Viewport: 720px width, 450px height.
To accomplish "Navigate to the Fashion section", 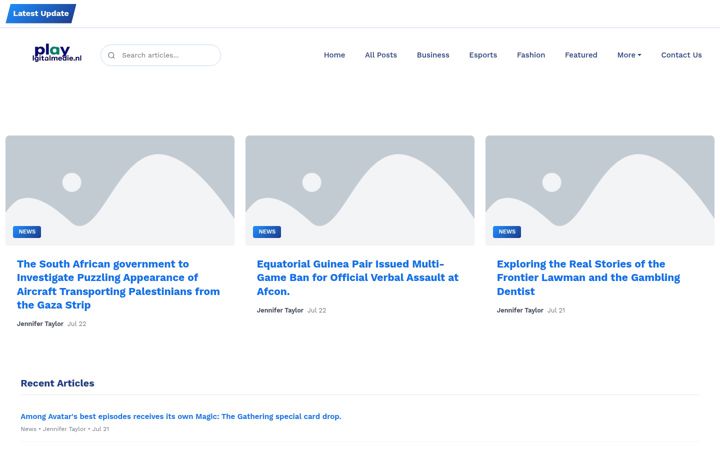I will 531,55.
